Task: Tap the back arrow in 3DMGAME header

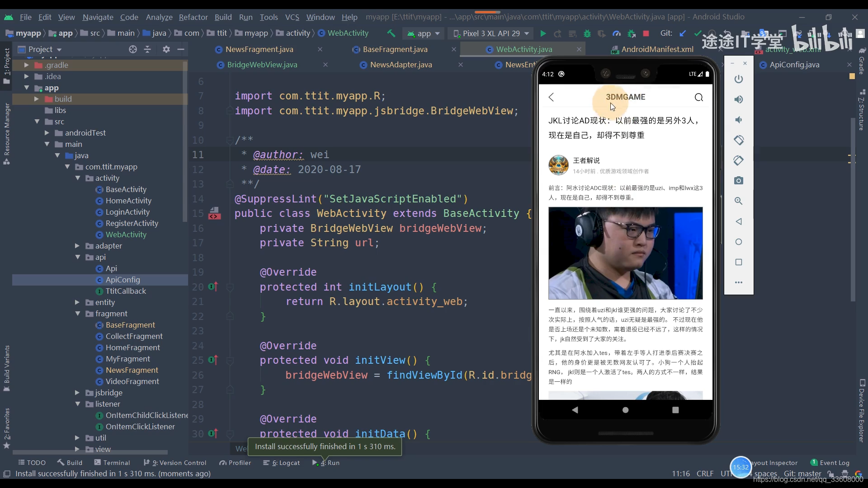Action: pos(551,97)
